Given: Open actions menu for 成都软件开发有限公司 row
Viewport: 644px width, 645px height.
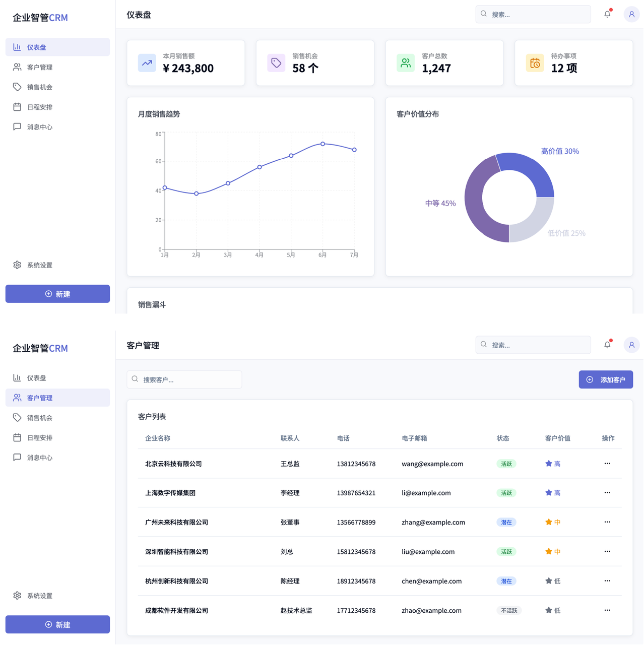Looking at the screenshot, I should (x=607, y=610).
